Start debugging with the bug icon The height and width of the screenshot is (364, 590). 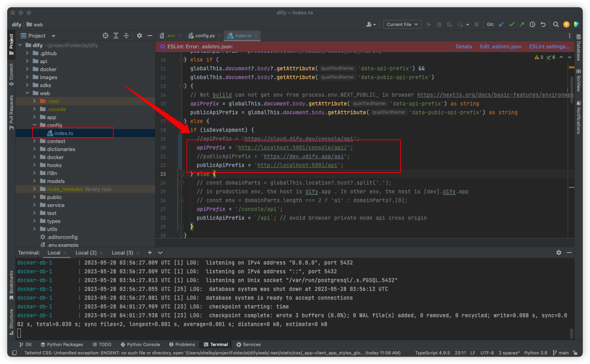click(439, 24)
